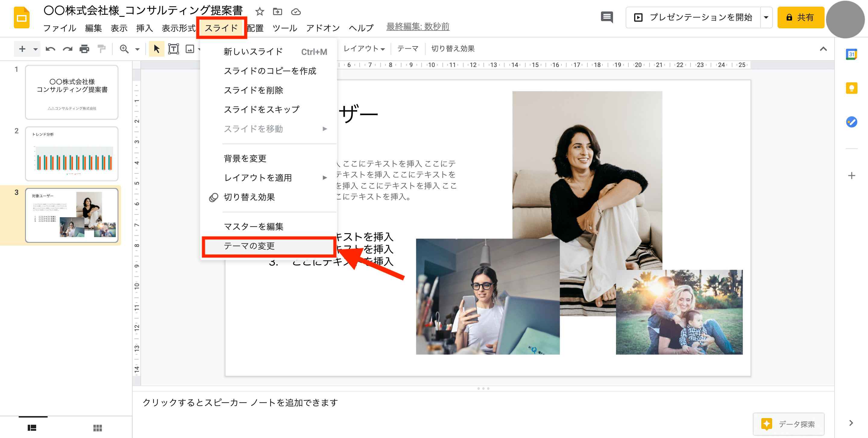Image resolution: width=868 pixels, height=438 pixels.
Task: Expand the レイアウトを適用 submenu
Action: [269, 177]
